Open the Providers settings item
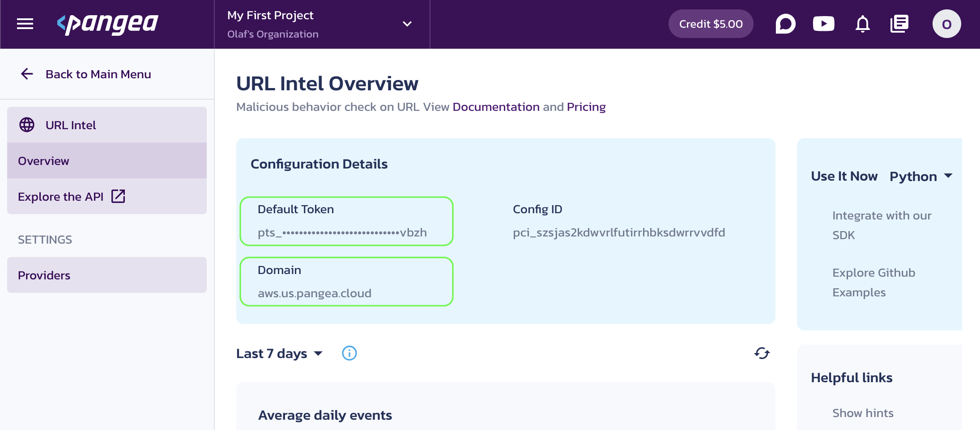The image size is (980, 430). 107,275
